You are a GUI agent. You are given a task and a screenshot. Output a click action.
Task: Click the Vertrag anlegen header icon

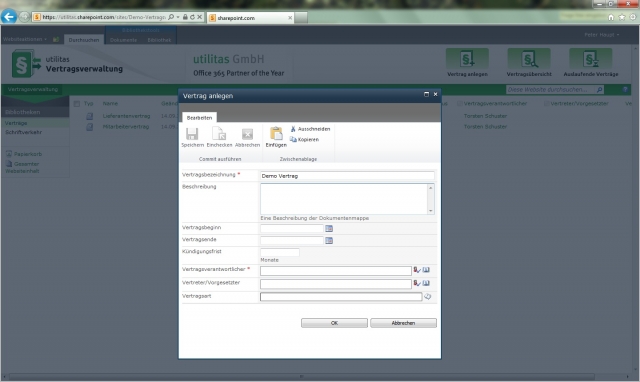click(x=467, y=59)
